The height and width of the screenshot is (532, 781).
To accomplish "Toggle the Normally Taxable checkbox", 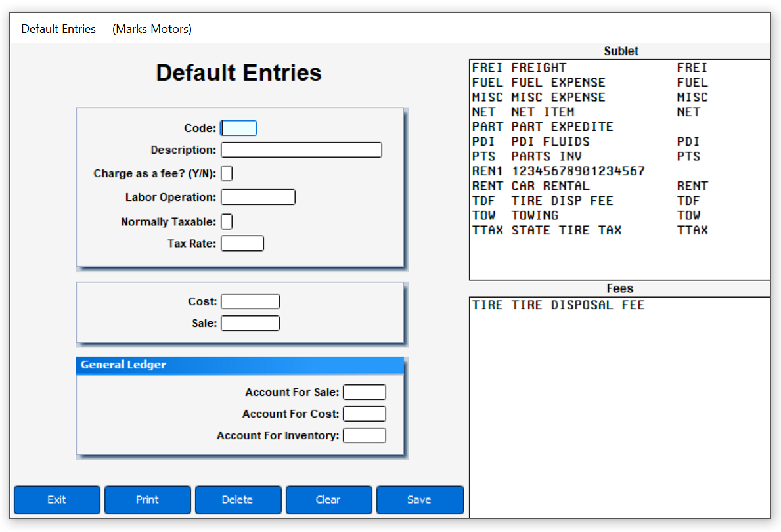I will (227, 221).
